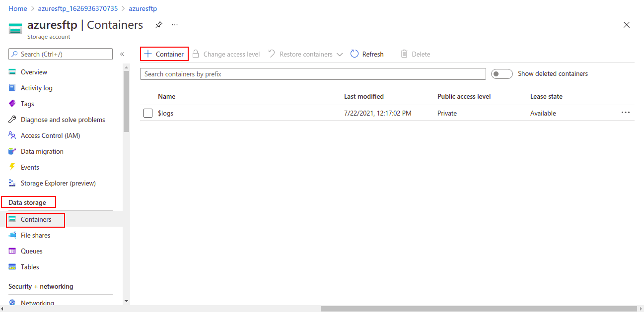Click the sidebar scroll up arrow
The height and width of the screenshot is (312, 644).
click(126, 67)
